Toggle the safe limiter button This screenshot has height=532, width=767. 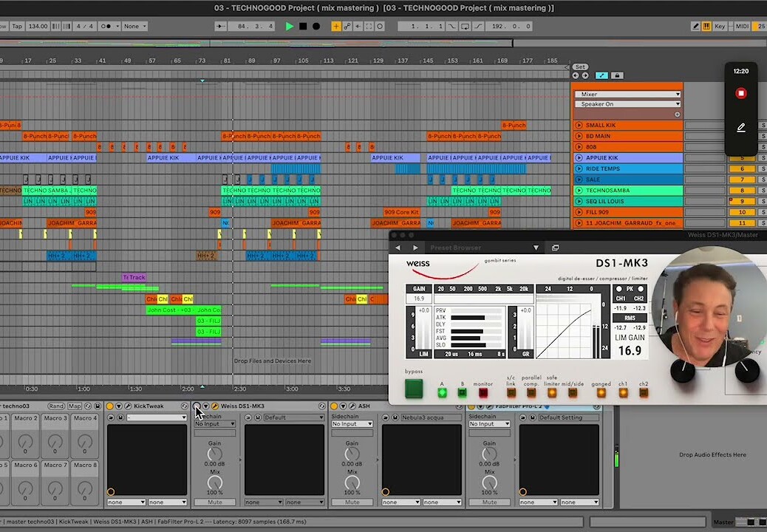(x=552, y=392)
